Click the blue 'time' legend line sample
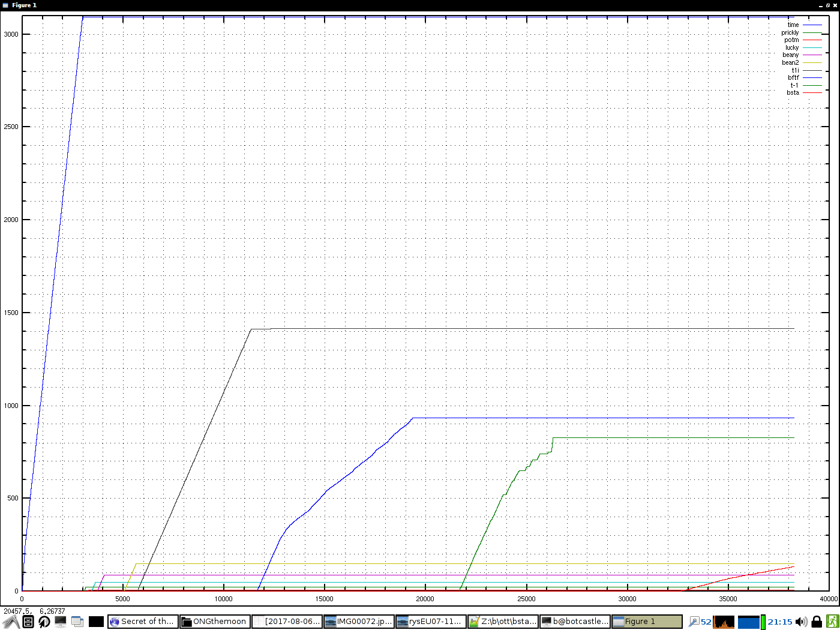 [x=812, y=25]
